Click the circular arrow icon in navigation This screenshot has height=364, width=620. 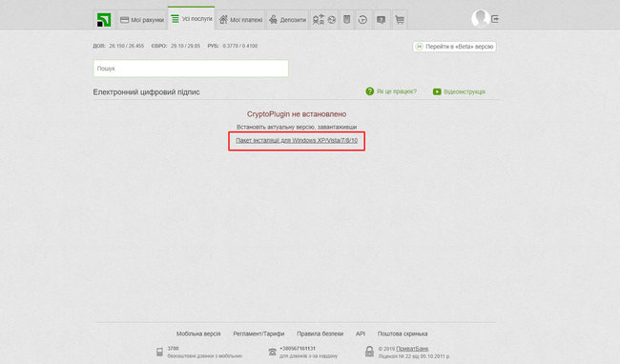pyautogui.click(x=362, y=20)
